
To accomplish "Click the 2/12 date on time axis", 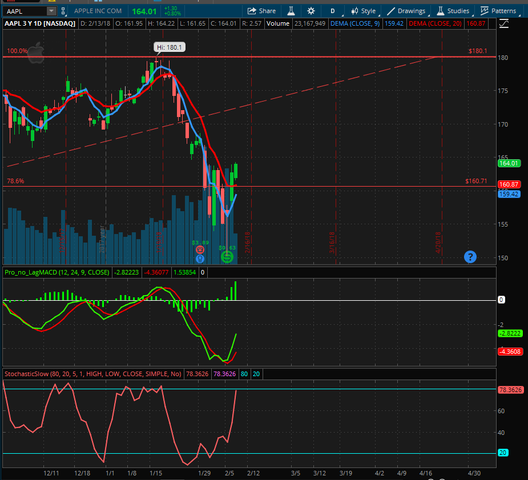I will click(x=253, y=473).
